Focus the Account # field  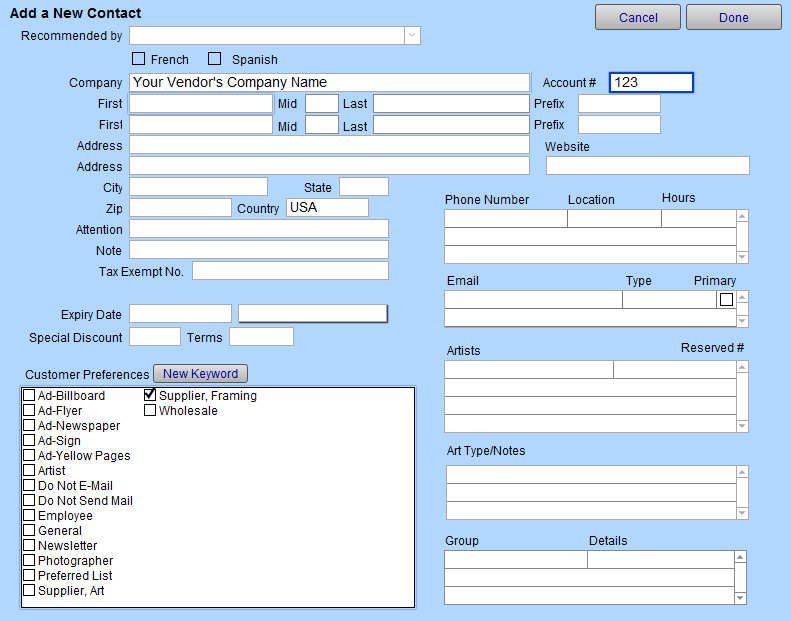(x=650, y=82)
